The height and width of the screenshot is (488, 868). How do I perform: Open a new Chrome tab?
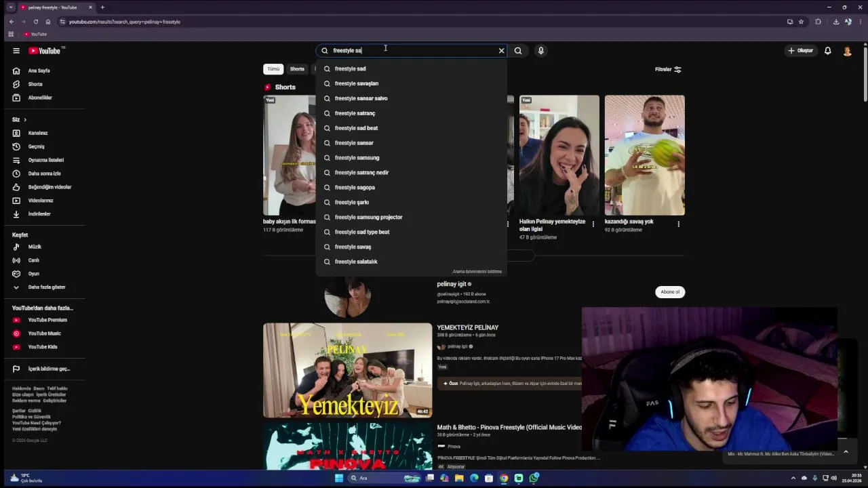point(102,7)
